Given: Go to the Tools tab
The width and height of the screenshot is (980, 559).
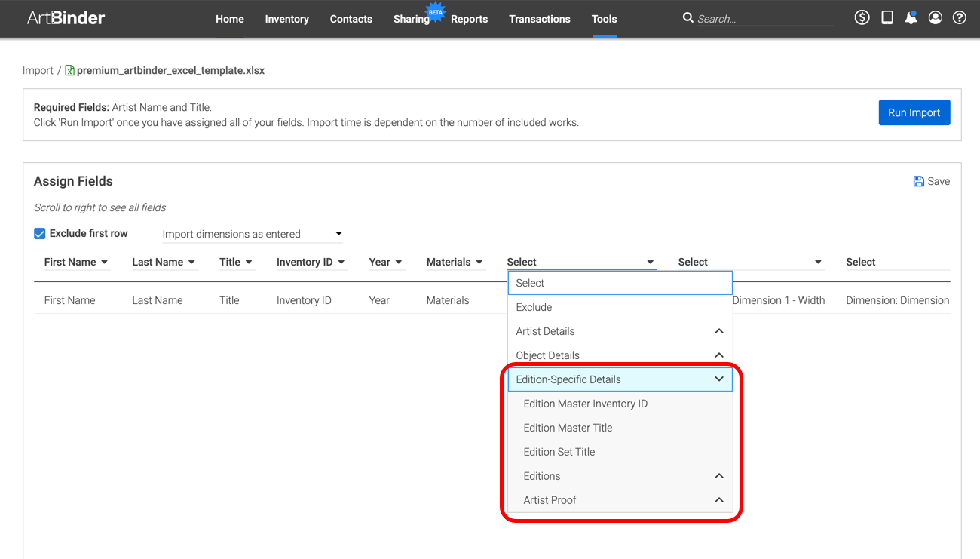Looking at the screenshot, I should pyautogui.click(x=605, y=19).
